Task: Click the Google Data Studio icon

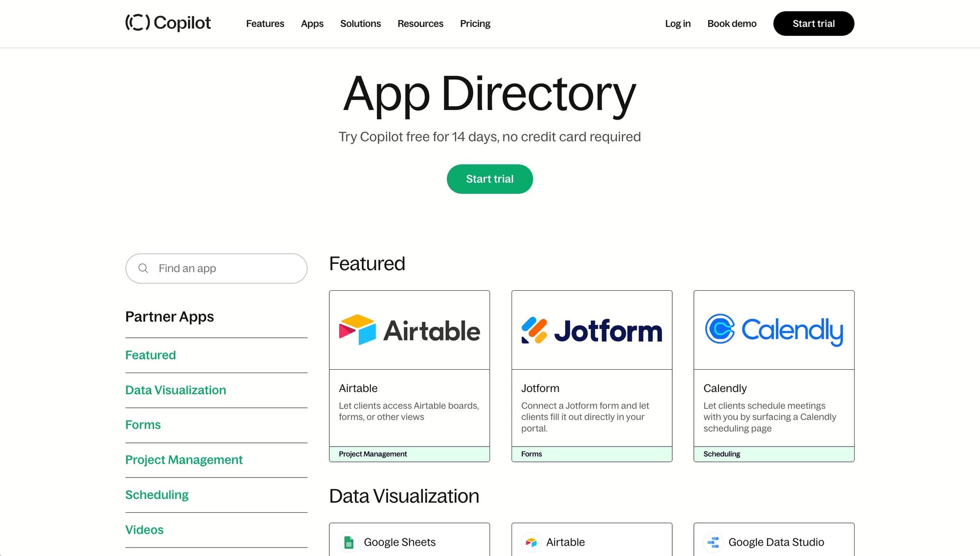Action: pos(713,542)
